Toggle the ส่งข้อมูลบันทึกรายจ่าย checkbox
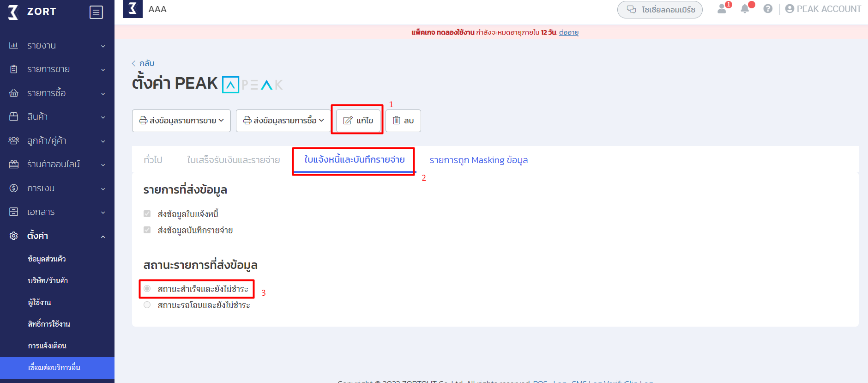868x383 pixels. pyautogui.click(x=147, y=230)
